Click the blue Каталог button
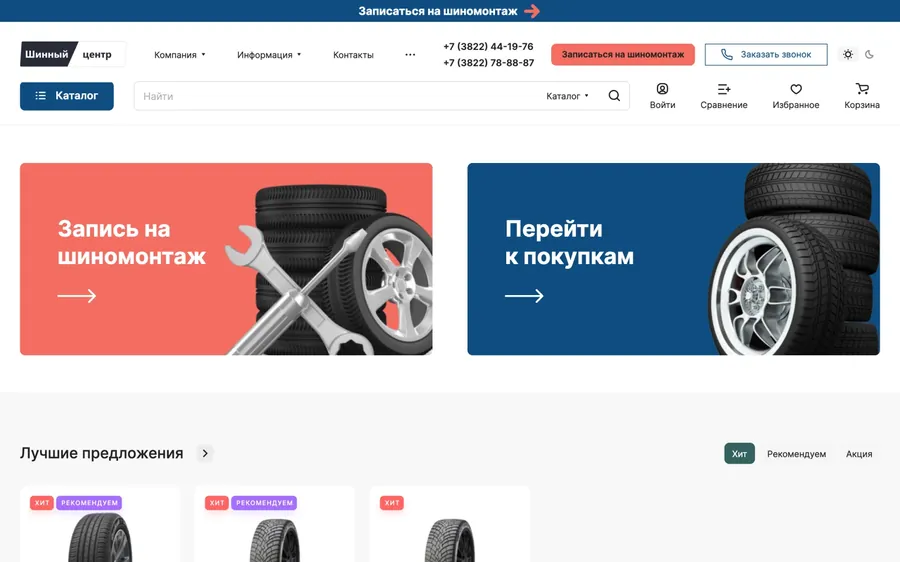This screenshot has width=900, height=562. coord(67,96)
